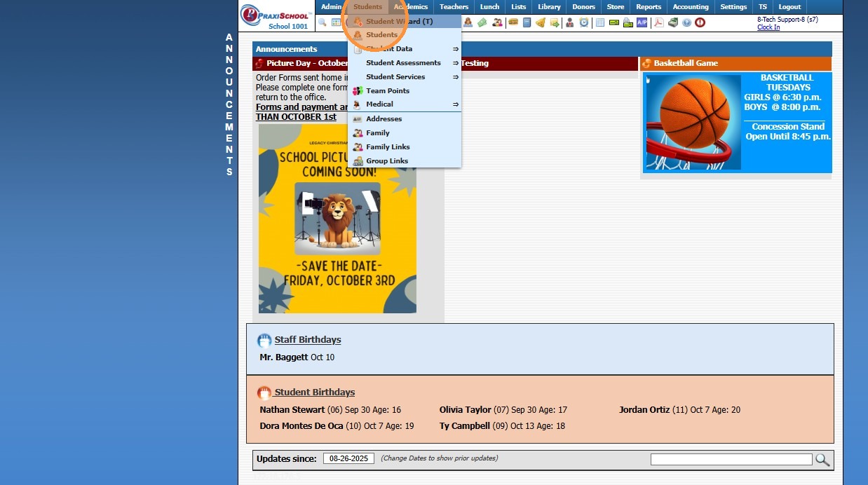The width and height of the screenshot is (868, 485).
Task: Open the PDF document toolbar icon
Action: pyautogui.click(x=658, y=22)
